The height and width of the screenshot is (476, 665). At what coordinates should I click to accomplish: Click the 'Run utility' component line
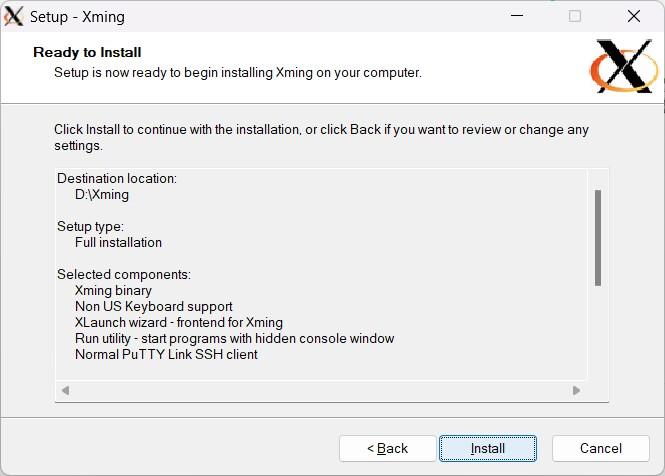(234, 338)
